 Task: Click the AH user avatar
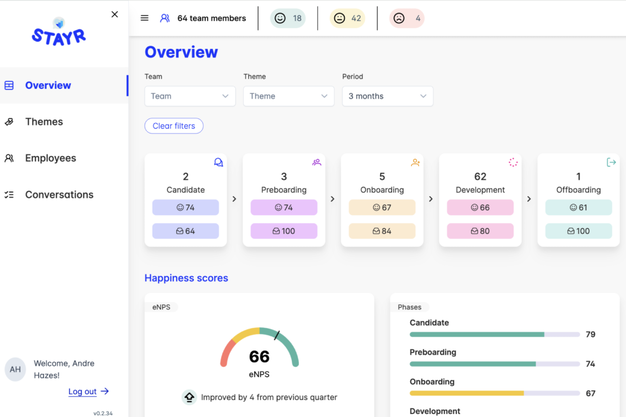pos(15,369)
